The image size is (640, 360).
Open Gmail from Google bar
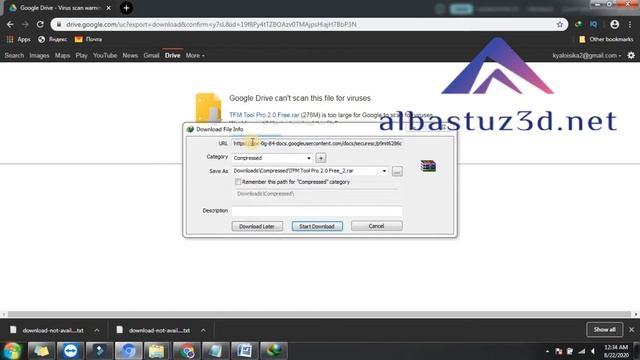pos(151,55)
